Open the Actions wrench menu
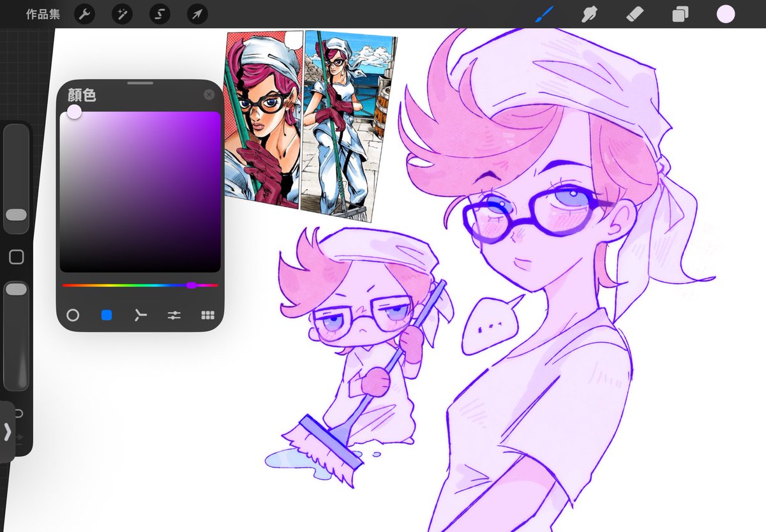The image size is (766, 532). (84, 14)
